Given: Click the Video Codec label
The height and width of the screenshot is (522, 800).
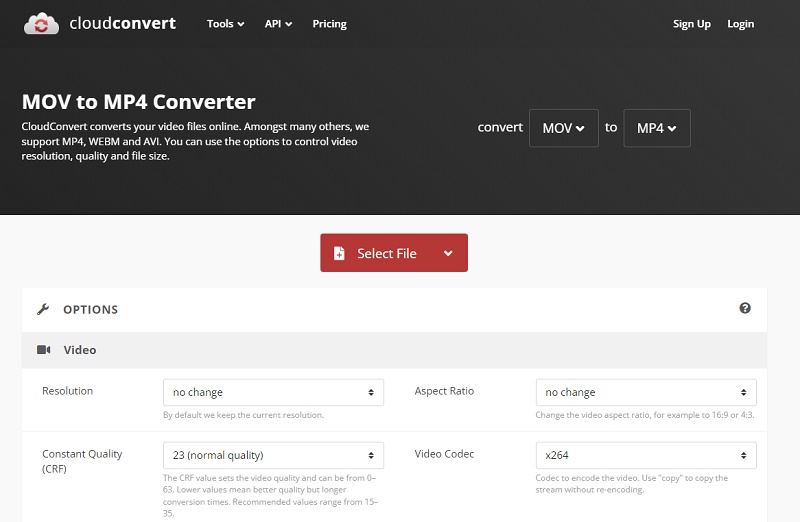Looking at the screenshot, I should tap(444, 454).
